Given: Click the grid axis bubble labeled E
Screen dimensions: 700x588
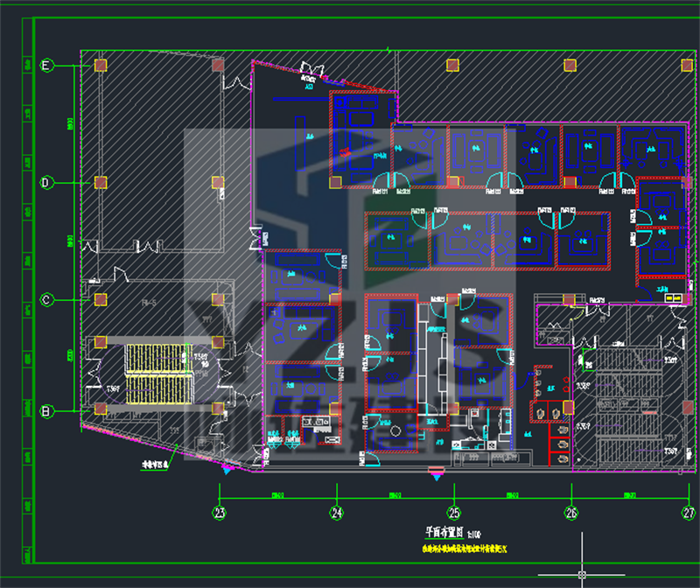Looking at the screenshot, I should click(x=48, y=66).
